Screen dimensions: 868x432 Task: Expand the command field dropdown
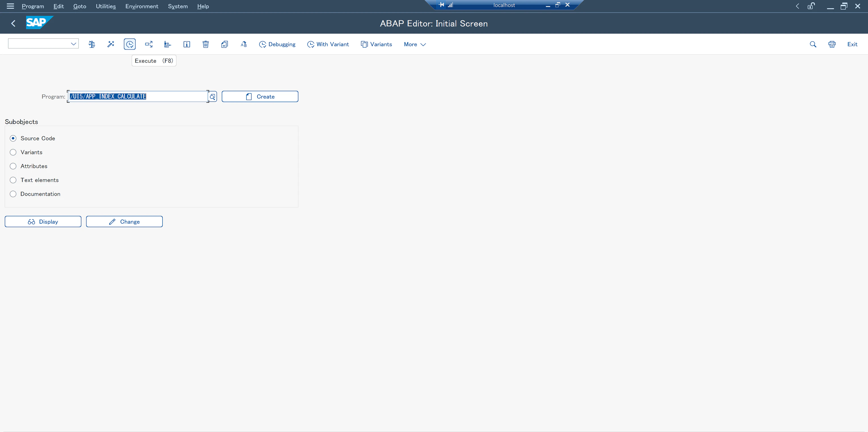(x=73, y=44)
